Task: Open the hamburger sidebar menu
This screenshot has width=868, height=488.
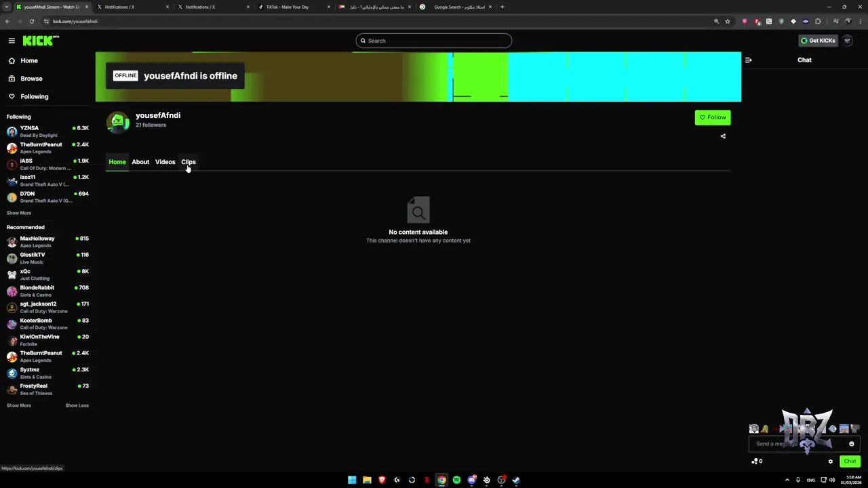Action: click(12, 41)
